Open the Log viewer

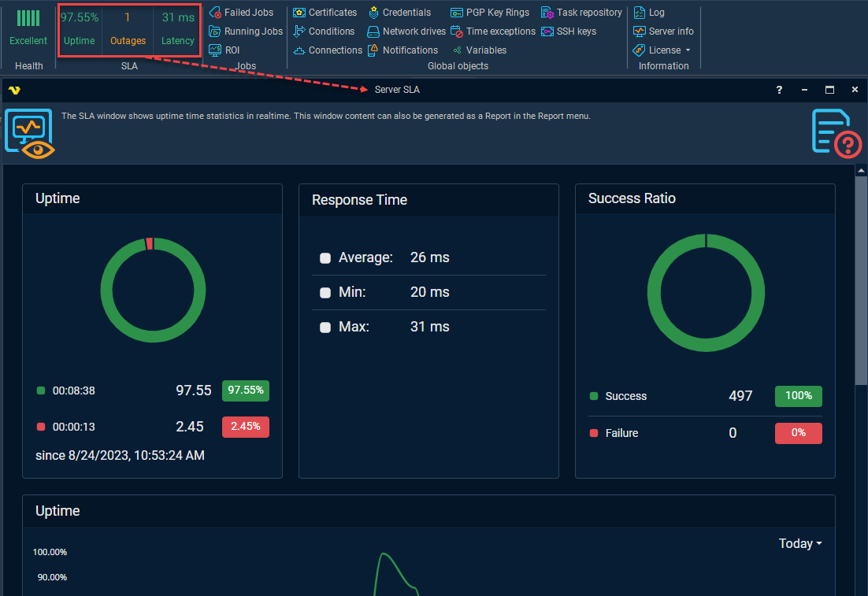(x=649, y=13)
